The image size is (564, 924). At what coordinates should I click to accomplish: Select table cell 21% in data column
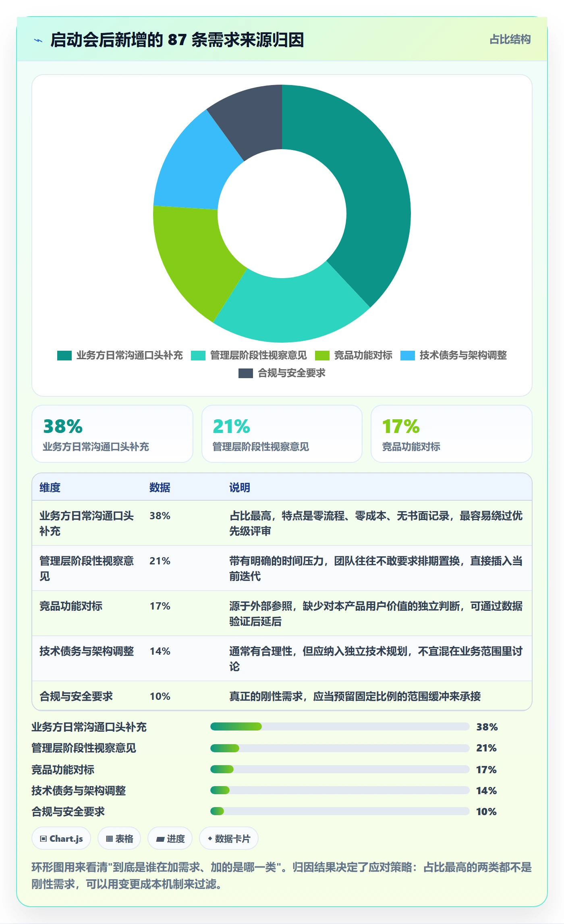160,561
